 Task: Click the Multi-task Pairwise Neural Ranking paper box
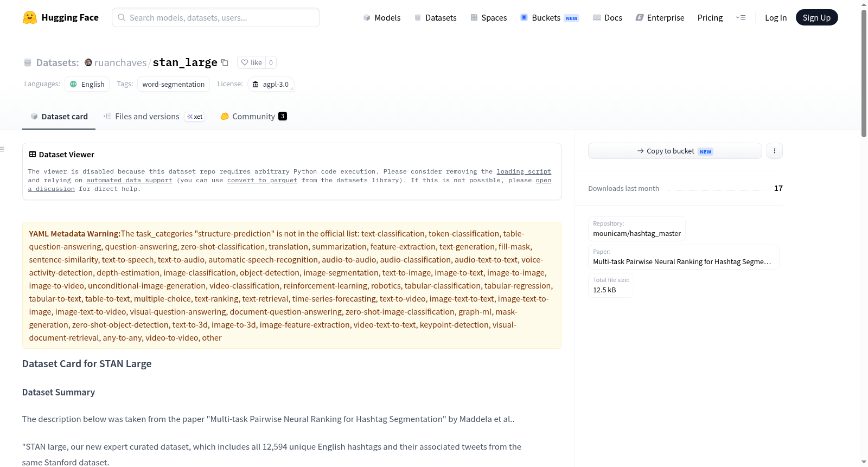684,257
